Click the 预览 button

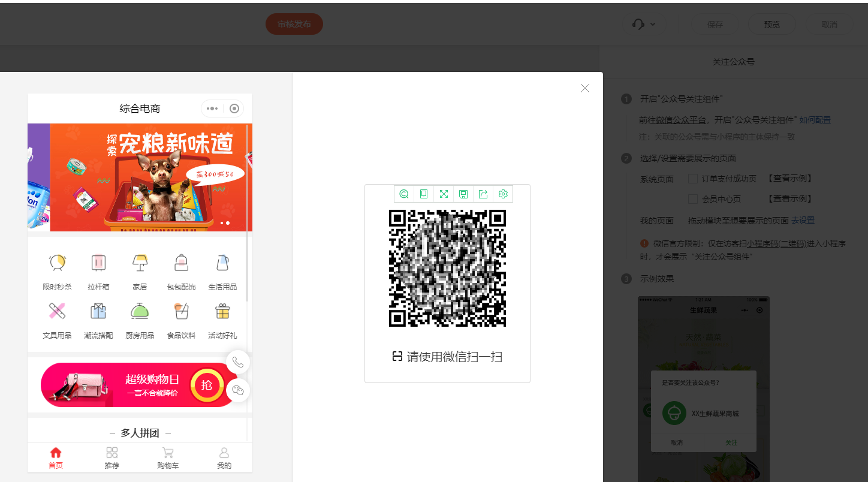tap(772, 25)
